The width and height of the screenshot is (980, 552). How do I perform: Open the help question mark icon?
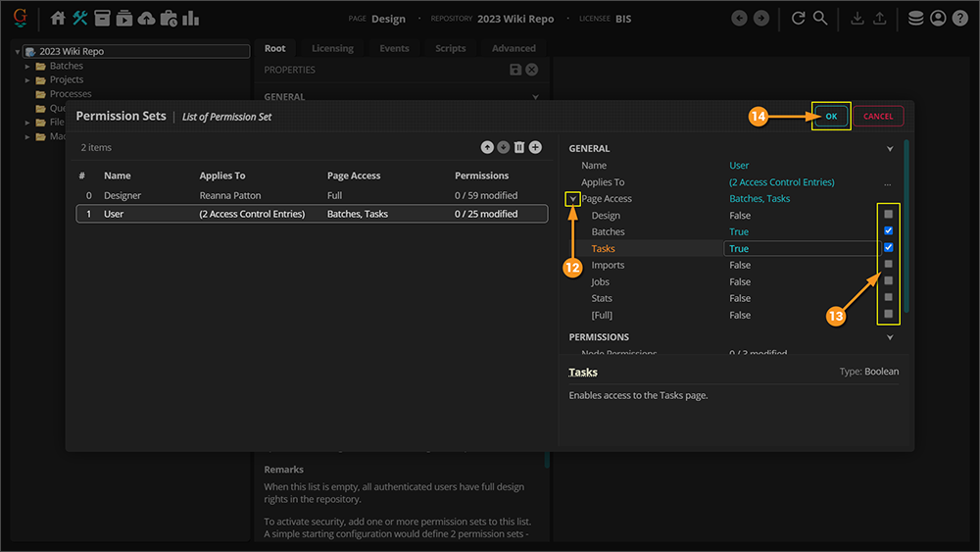tap(960, 18)
